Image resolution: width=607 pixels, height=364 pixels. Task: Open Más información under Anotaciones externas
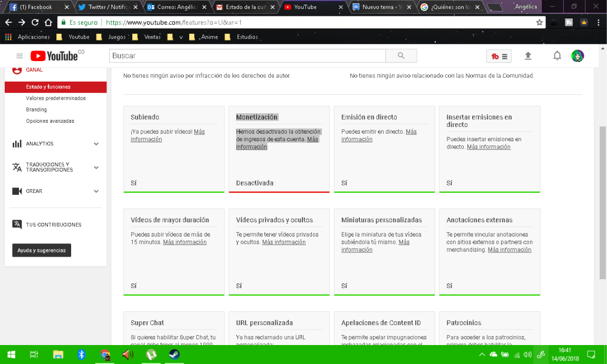click(510, 250)
